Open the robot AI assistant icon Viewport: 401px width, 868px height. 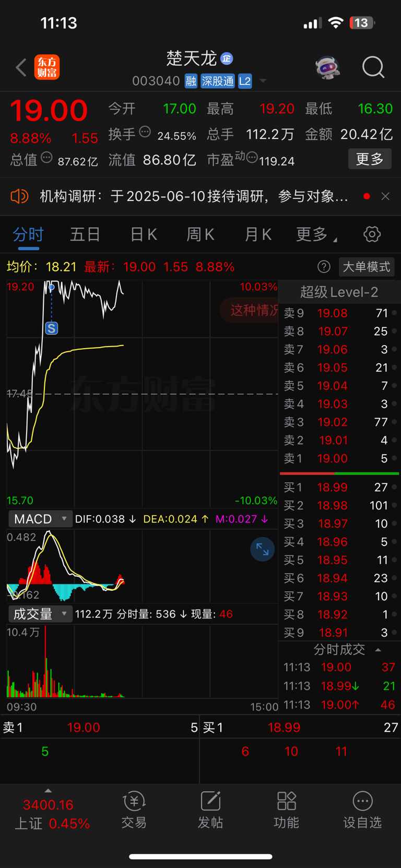(328, 67)
